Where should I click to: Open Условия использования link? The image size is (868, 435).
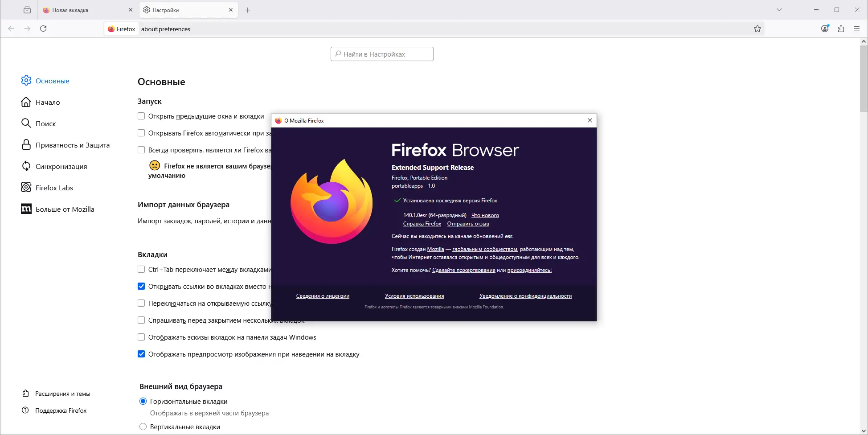[x=414, y=296]
